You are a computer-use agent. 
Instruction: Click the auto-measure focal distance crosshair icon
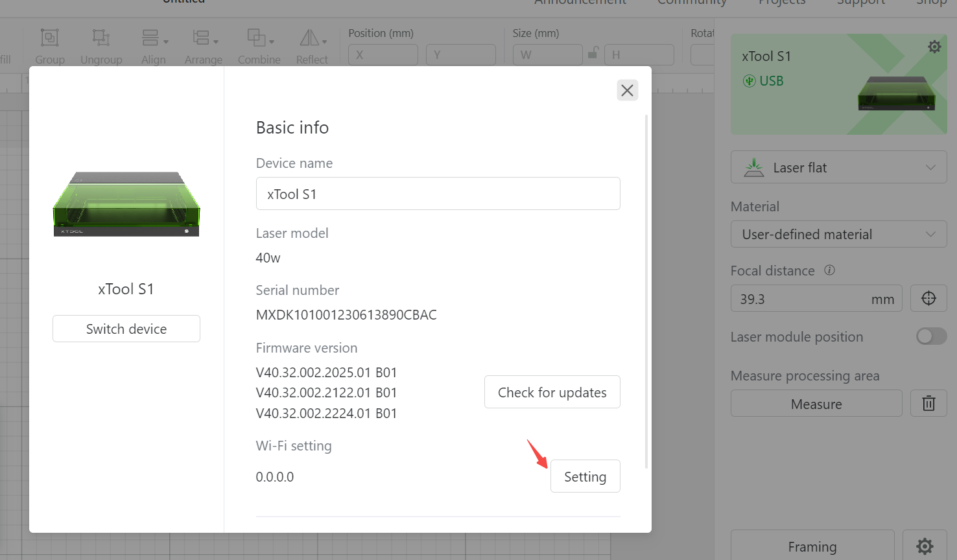click(x=928, y=298)
